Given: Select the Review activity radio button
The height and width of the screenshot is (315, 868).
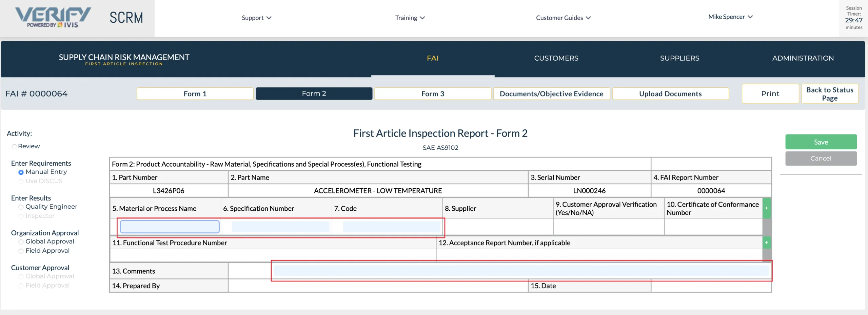Looking at the screenshot, I should pos(14,147).
